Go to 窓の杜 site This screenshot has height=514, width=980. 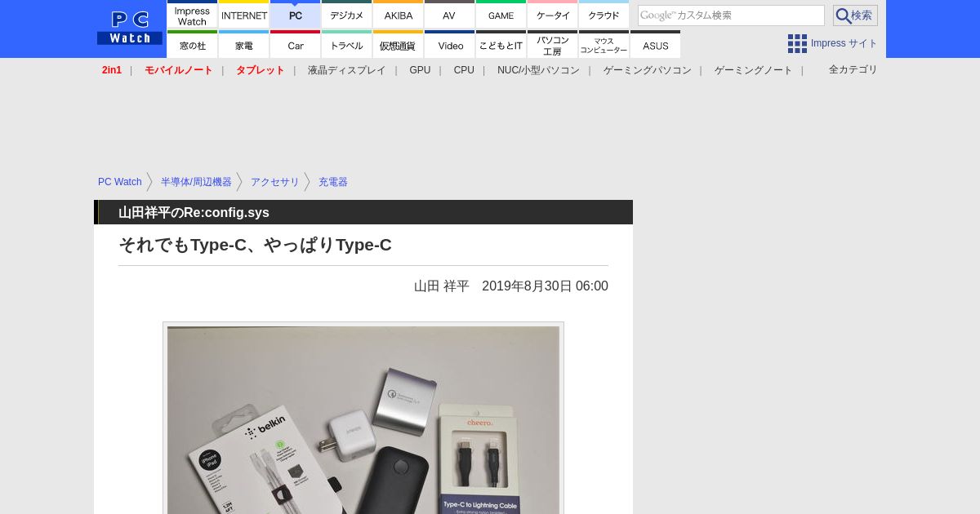pos(192,45)
